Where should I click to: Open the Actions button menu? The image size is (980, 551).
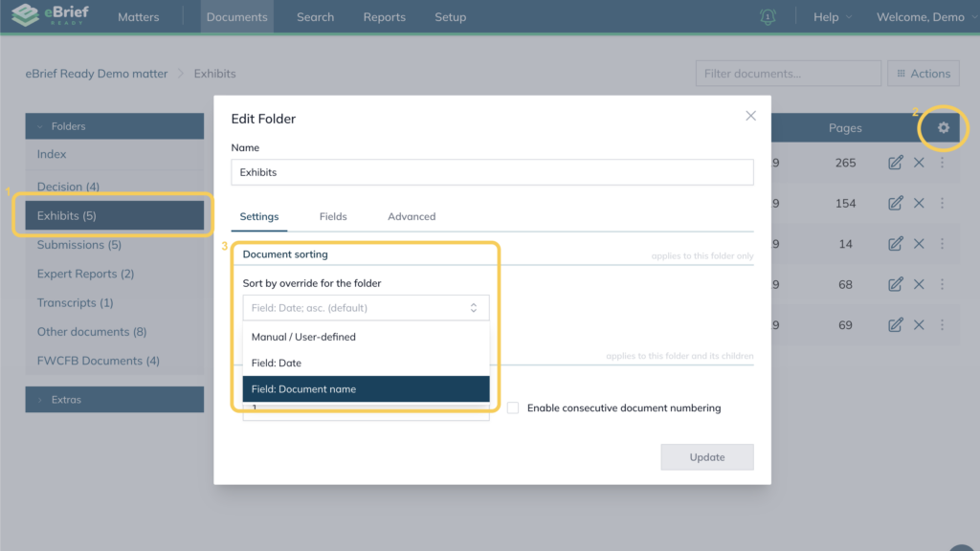[924, 74]
